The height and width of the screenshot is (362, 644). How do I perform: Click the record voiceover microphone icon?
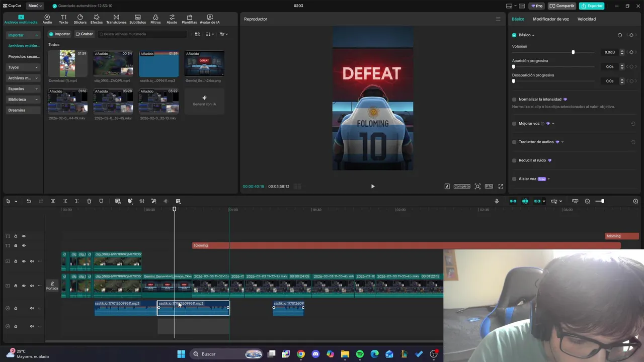(x=497, y=201)
